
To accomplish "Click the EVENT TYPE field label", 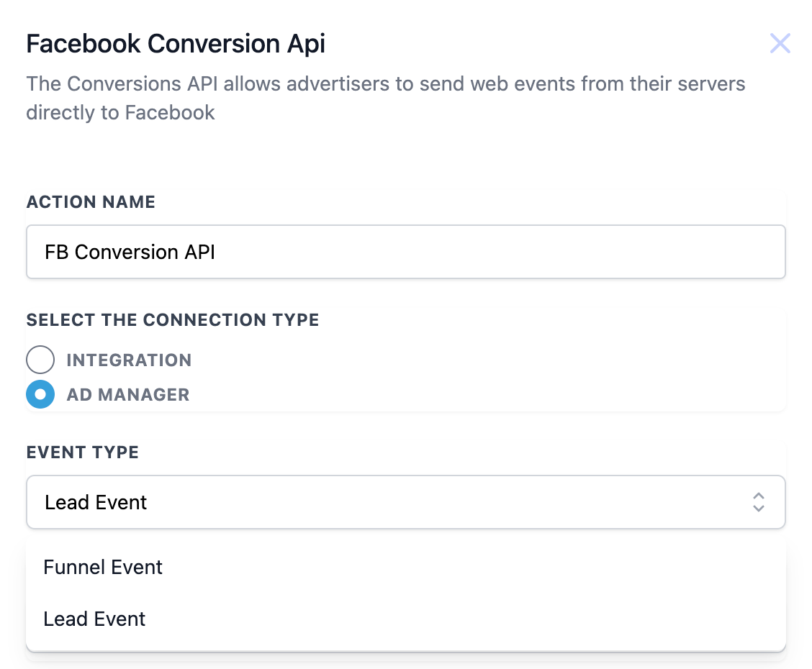I will [82, 452].
